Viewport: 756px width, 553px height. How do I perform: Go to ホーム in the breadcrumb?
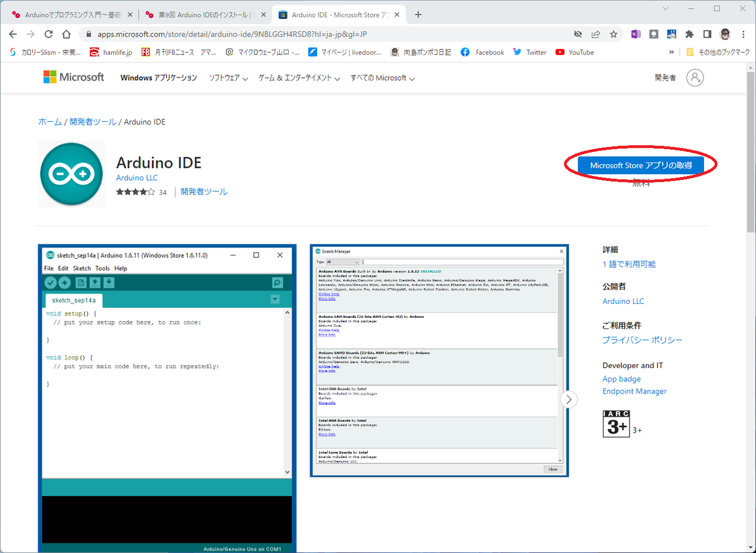click(50, 122)
